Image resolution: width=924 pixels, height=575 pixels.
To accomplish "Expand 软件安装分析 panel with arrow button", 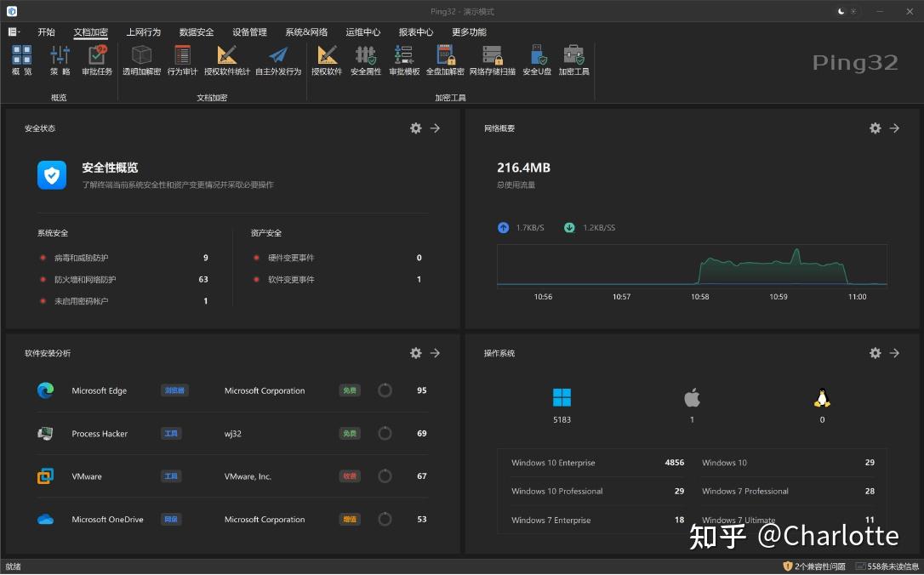I will (x=436, y=353).
